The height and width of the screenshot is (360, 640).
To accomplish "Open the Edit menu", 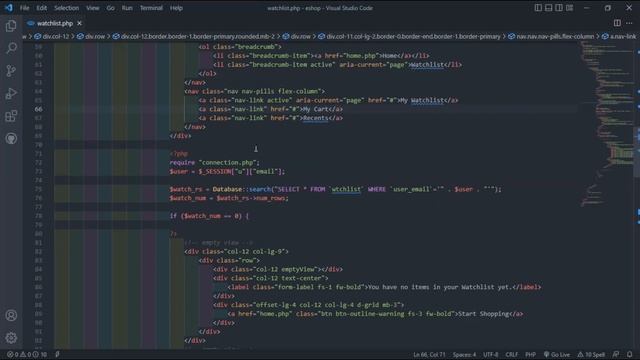I will 41,8.
